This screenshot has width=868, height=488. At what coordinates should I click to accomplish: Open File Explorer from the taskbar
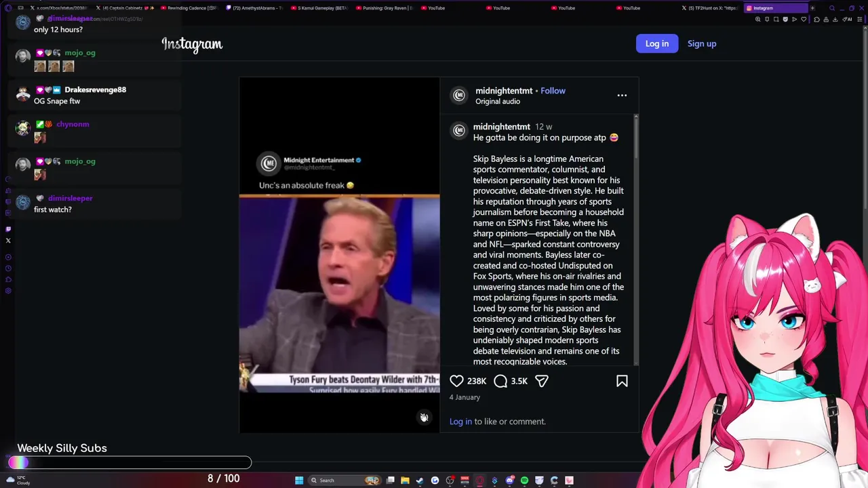coord(405,481)
